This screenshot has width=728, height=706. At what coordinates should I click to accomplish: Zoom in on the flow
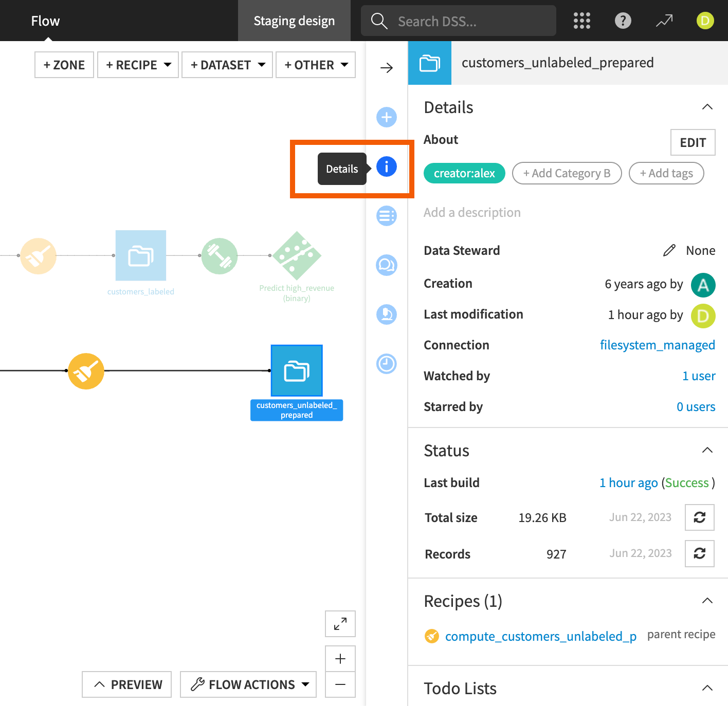[340, 659]
